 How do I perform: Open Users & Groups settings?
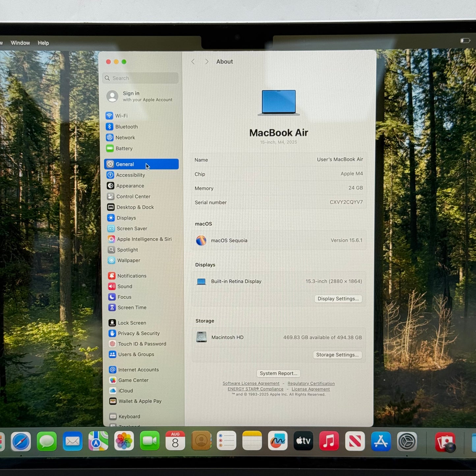[x=131, y=354]
